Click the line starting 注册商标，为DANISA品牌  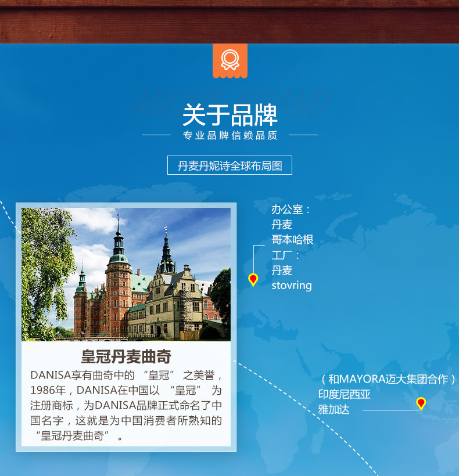pos(126,405)
